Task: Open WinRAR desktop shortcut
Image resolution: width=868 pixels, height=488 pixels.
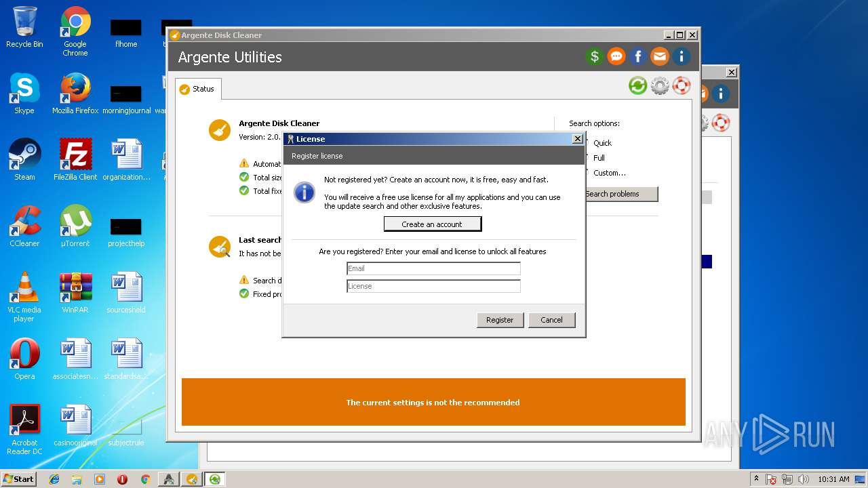Action: pos(75,293)
